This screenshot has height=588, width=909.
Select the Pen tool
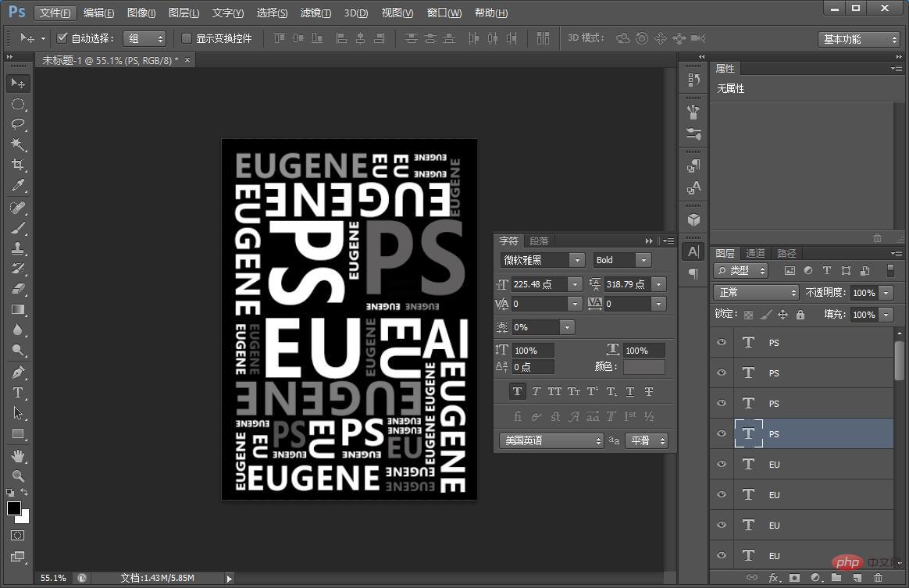(18, 372)
